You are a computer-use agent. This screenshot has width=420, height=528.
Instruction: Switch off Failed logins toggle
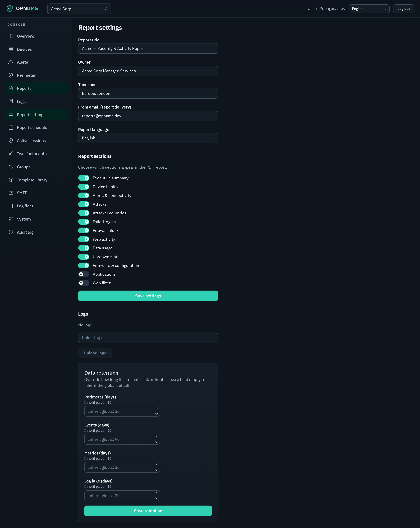tap(84, 222)
